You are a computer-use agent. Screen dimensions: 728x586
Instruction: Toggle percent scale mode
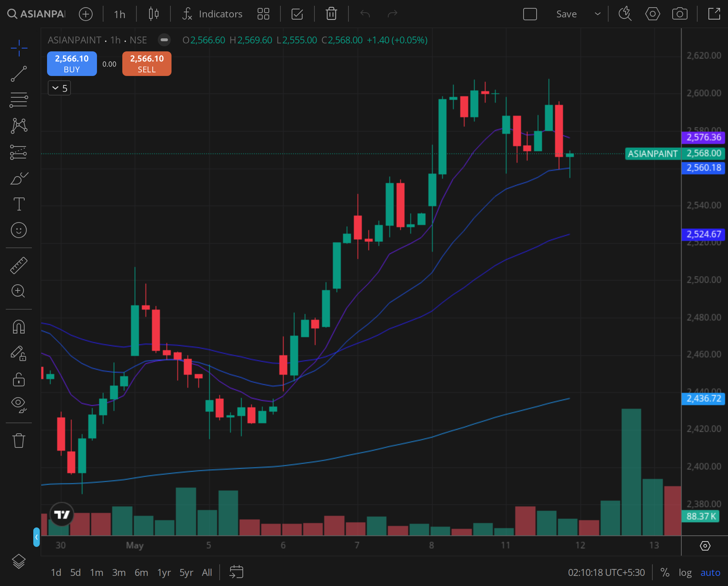tap(665, 573)
